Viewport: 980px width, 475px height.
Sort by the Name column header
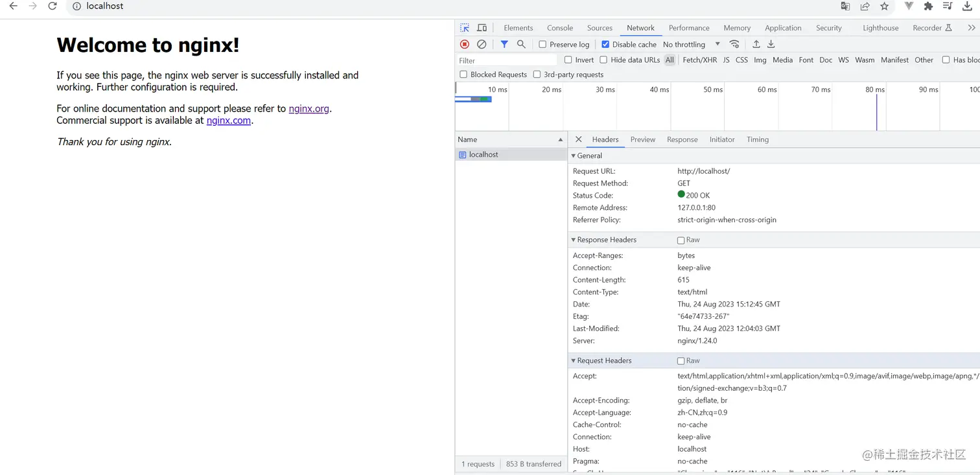[511, 139]
